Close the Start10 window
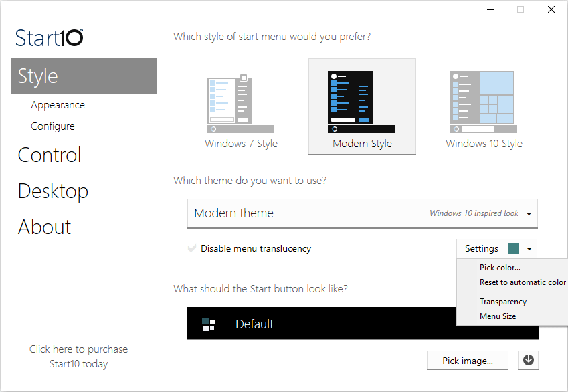Image resolution: width=568 pixels, height=392 pixels. [551, 10]
